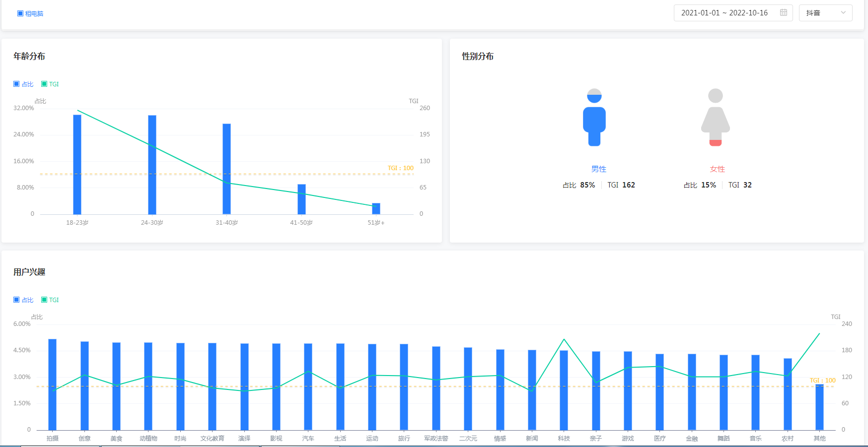This screenshot has width=868, height=447.
Task: Toggle TGI legend in 用户兴趣 chart
Action: (x=50, y=300)
